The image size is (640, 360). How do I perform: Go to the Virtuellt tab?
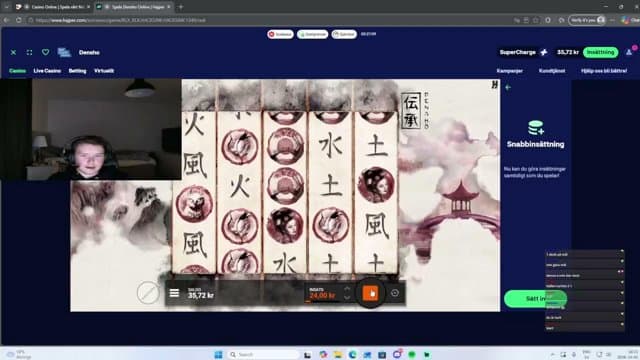[104, 71]
